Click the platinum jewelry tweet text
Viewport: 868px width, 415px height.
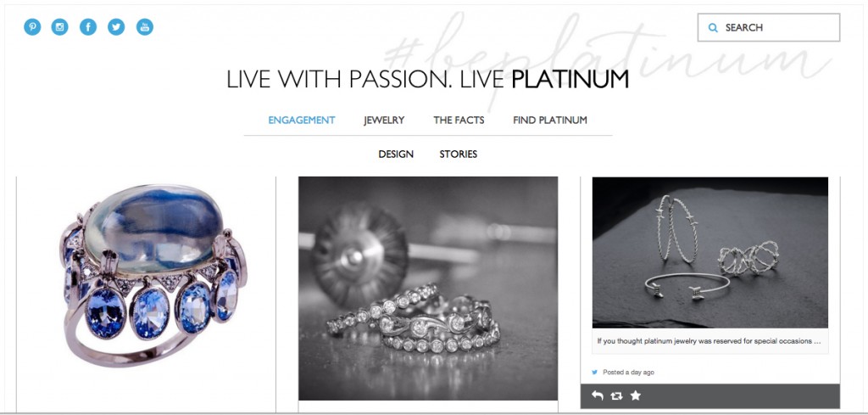click(709, 341)
